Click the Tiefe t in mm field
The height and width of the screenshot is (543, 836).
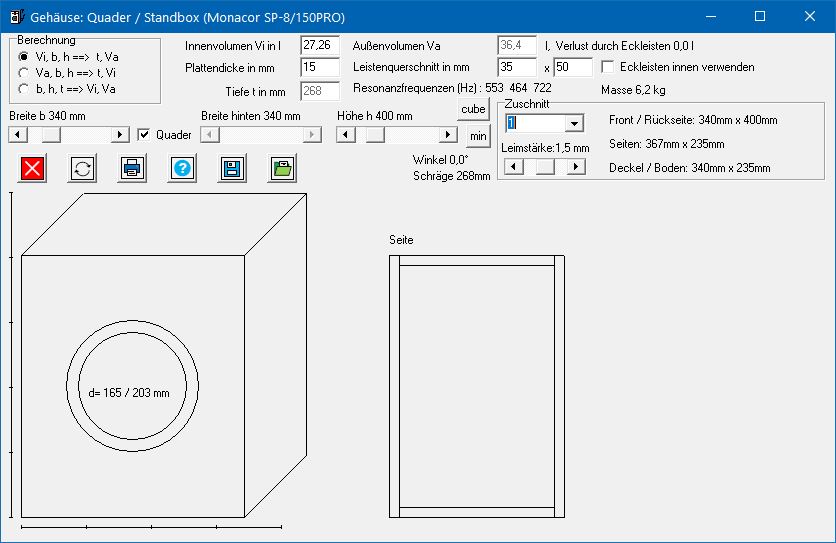point(320,91)
